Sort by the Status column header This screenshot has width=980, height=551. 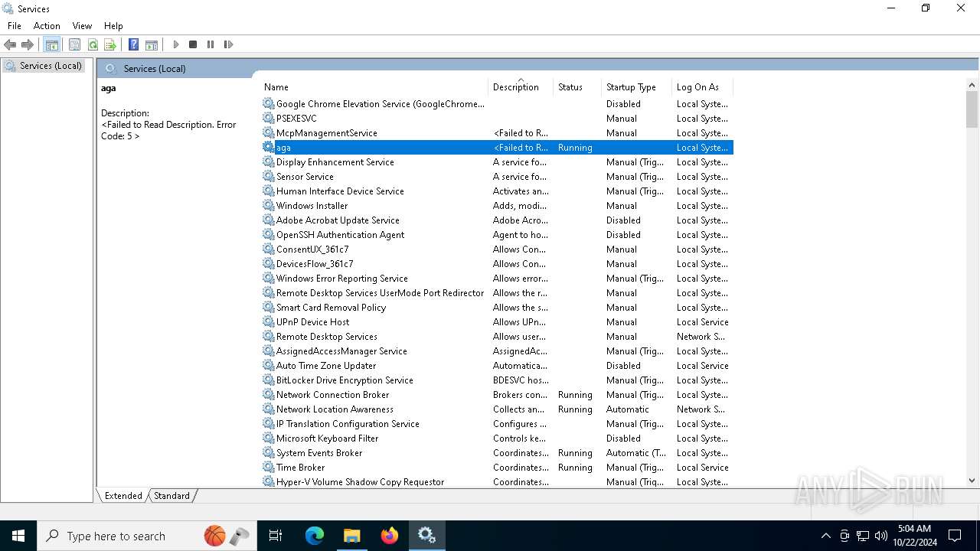coord(577,87)
